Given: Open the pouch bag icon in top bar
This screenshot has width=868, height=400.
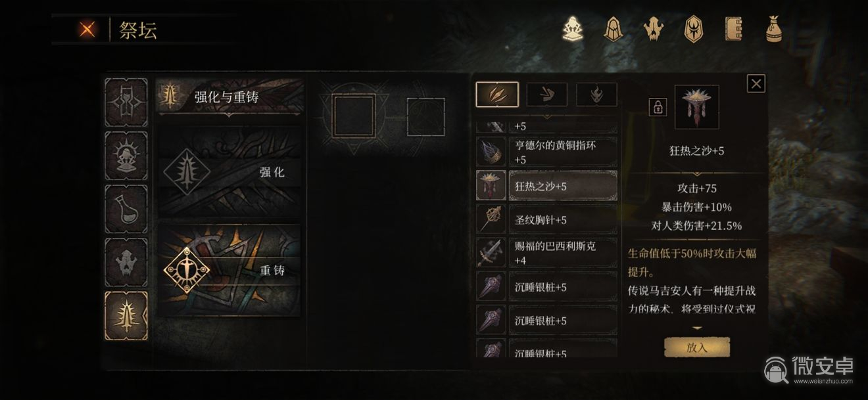Looking at the screenshot, I should pos(773,30).
